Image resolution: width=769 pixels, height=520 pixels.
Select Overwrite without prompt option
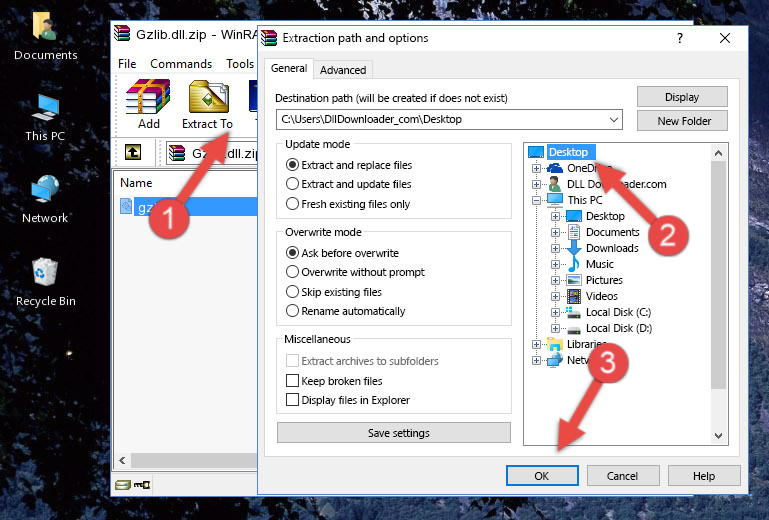pyautogui.click(x=355, y=272)
